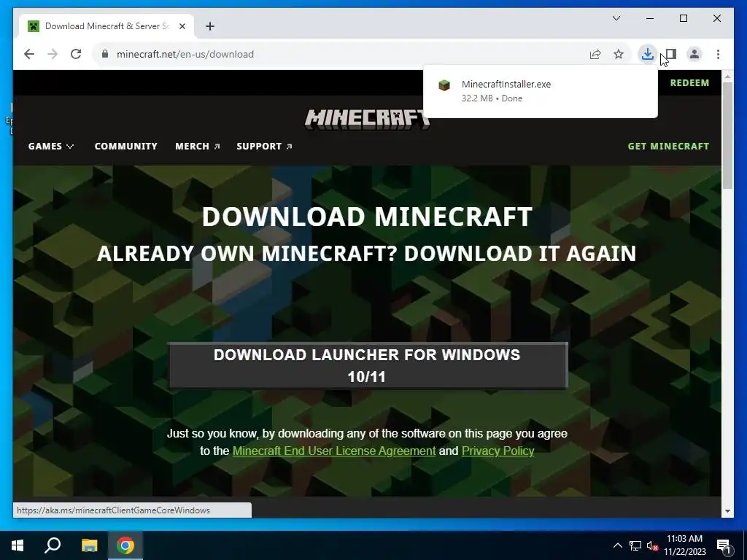Open a new browser tab

(x=210, y=26)
